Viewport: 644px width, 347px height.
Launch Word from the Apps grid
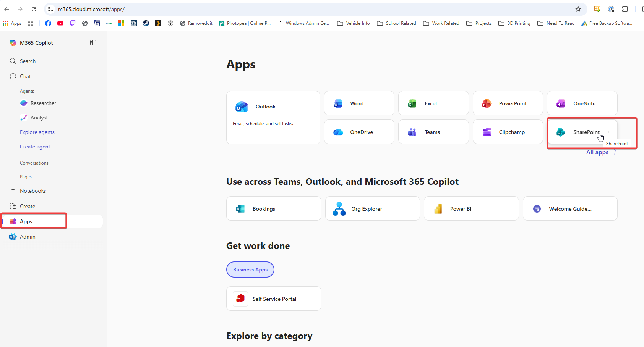[359, 103]
